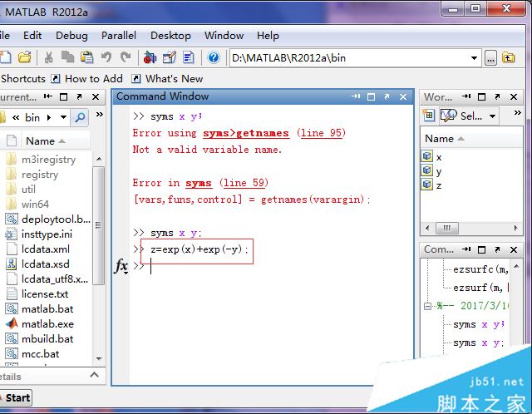This screenshot has width=532, height=414.
Task: Click the Workspace horizontal scrollbar thumb
Action: click(447, 228)
